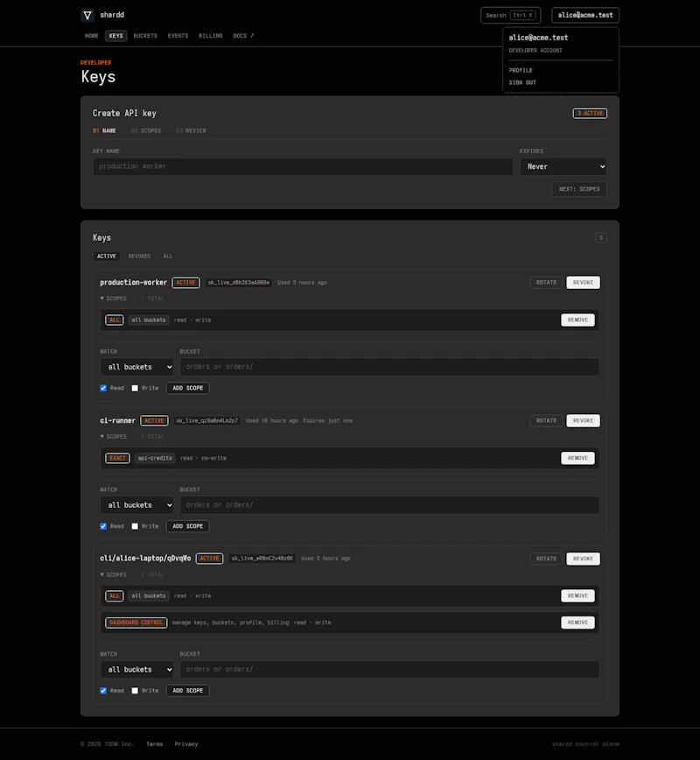Select the 03 Review wizard step
The height and width of the screenshot is (760, 700).
coord(191,130)
